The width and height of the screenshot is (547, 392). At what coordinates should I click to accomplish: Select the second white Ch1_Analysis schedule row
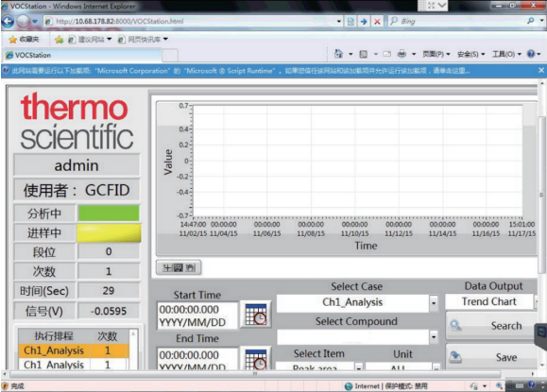[74, 364]
